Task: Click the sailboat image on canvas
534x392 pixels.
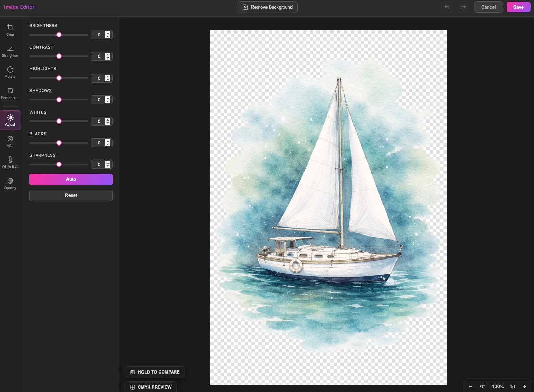Action: click(328, 207)
